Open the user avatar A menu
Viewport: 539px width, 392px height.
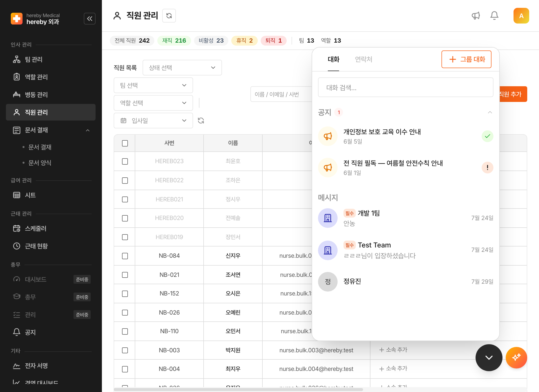coord(521,16)
